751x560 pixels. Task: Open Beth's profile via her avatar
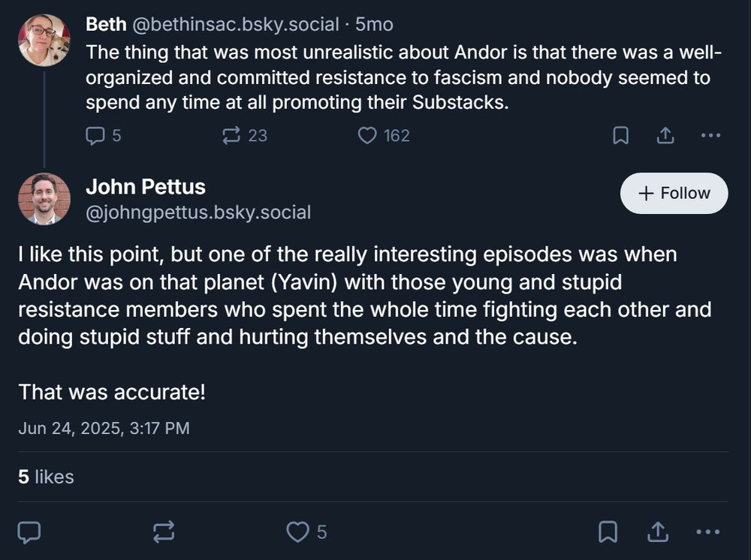point(44,39)
